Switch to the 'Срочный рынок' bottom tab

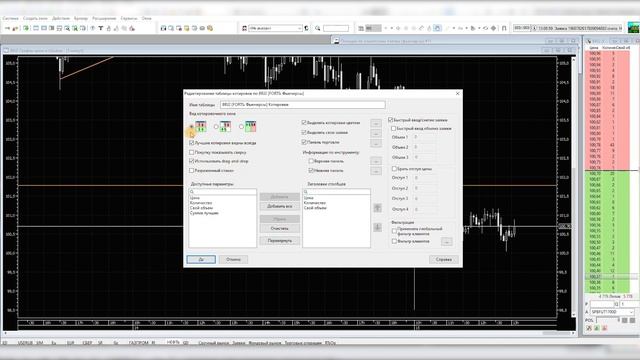(213, 343)
